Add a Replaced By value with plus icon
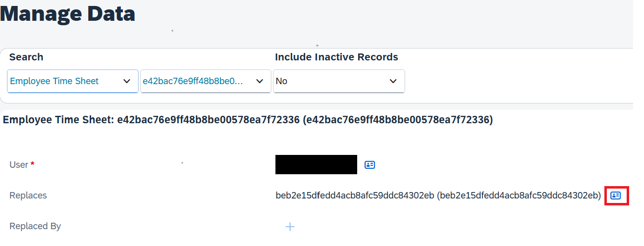 pyautogui.click(x=290, y=227)
